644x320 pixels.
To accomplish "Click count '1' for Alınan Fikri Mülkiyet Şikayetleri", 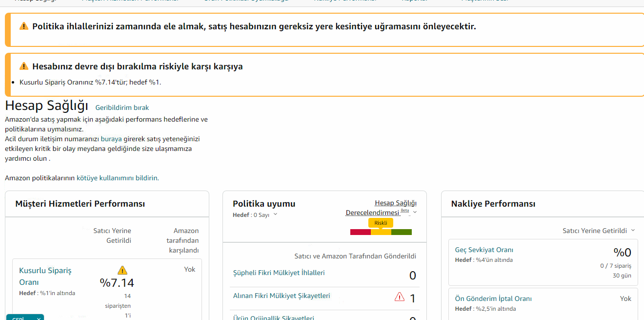I will point(413,298).
